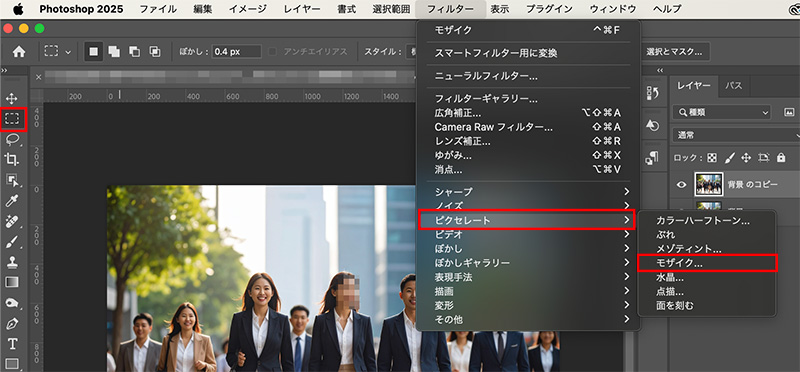
Task: Click the ぼかし feather input field
Action: (237, 52)
